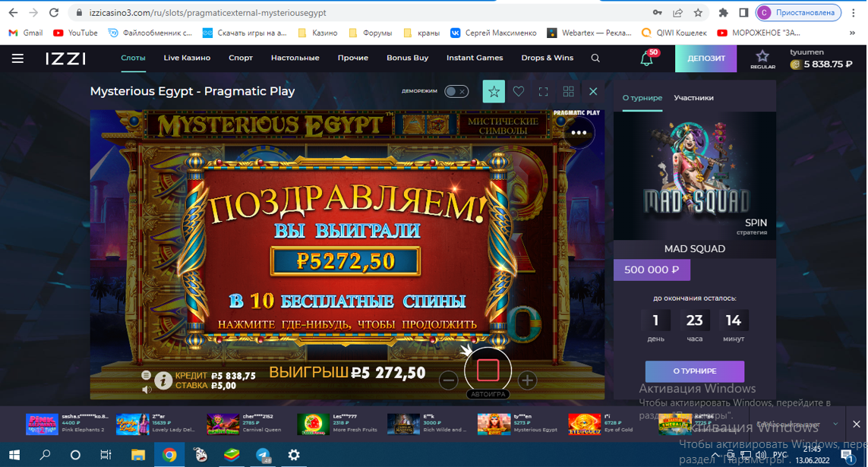
Task: Open the game info "i" button
Action: [x=163, y=380]
